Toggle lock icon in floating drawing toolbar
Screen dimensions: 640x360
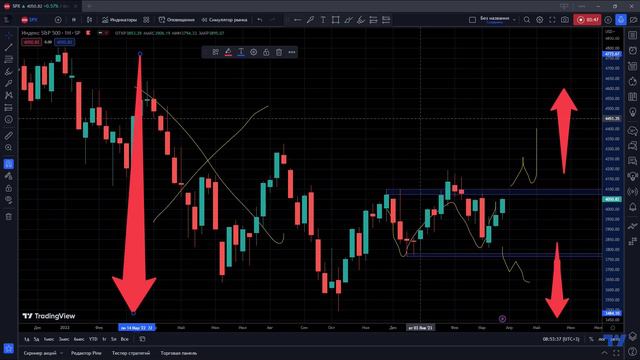pyautogui.click(x=266, y=52)
